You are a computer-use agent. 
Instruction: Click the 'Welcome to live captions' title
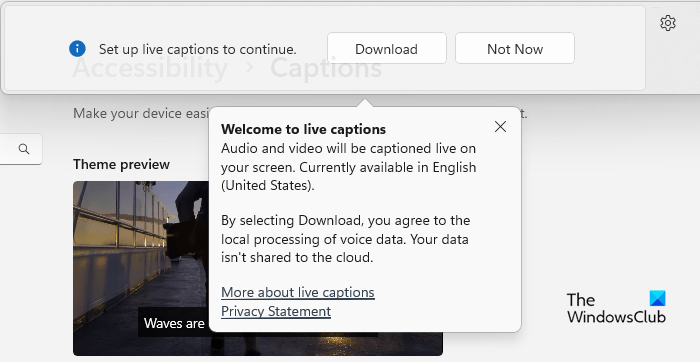[304, 129]
